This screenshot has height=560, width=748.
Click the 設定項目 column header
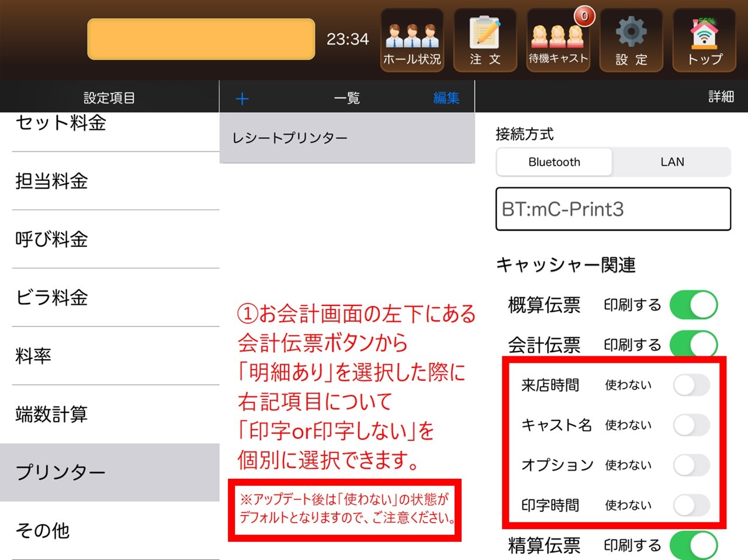coord(109,98)
